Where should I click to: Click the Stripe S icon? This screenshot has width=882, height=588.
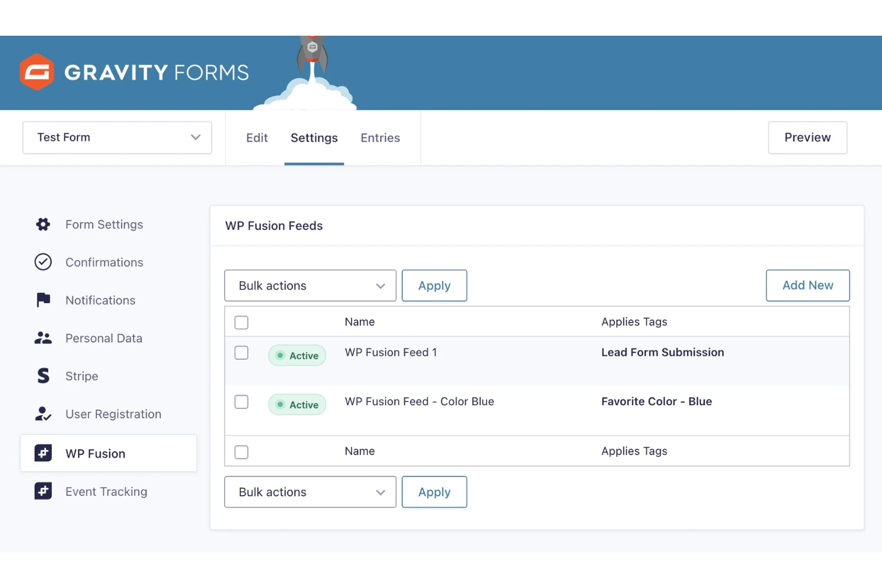coord(43,376)
